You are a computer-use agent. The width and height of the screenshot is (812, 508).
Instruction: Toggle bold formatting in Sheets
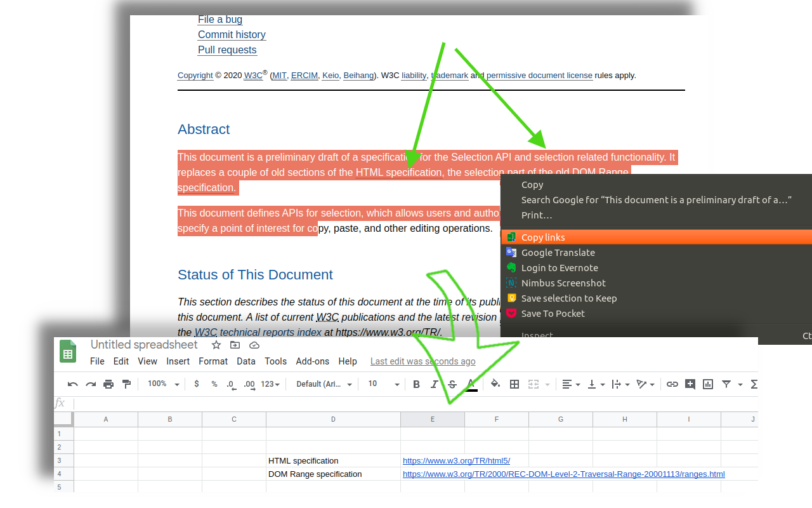pos(416,384)
